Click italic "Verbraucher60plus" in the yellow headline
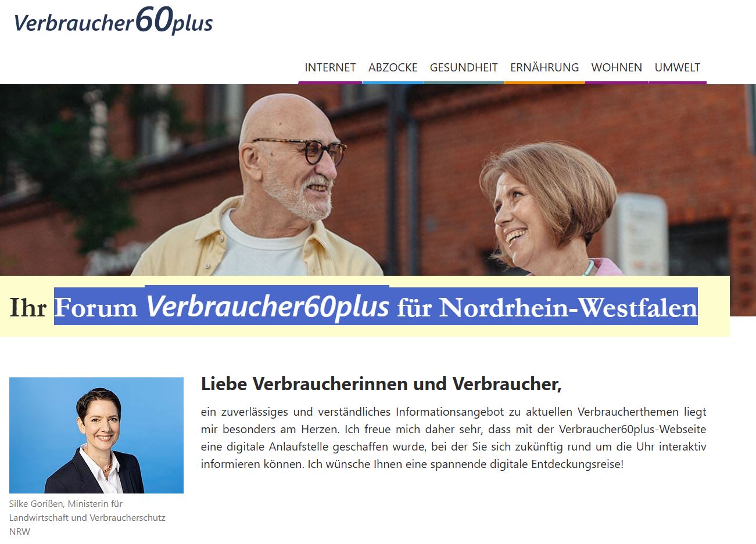756x544 pixels. 267,306
